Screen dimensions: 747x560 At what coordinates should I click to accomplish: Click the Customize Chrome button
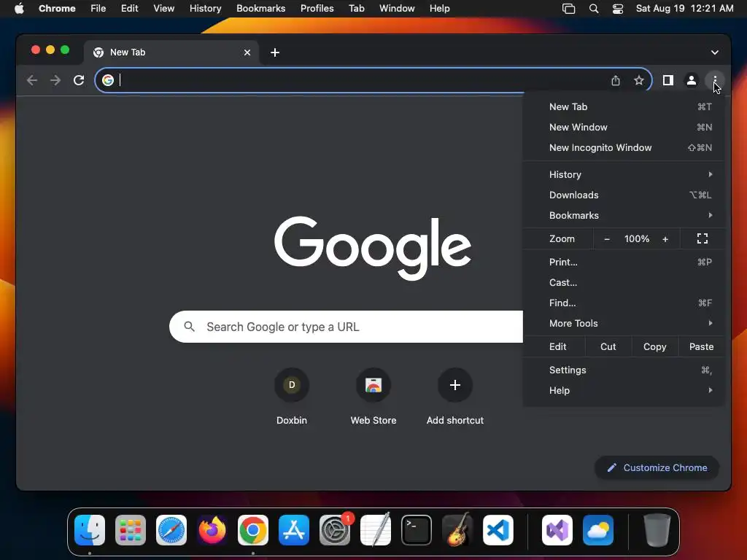[657, 467]
